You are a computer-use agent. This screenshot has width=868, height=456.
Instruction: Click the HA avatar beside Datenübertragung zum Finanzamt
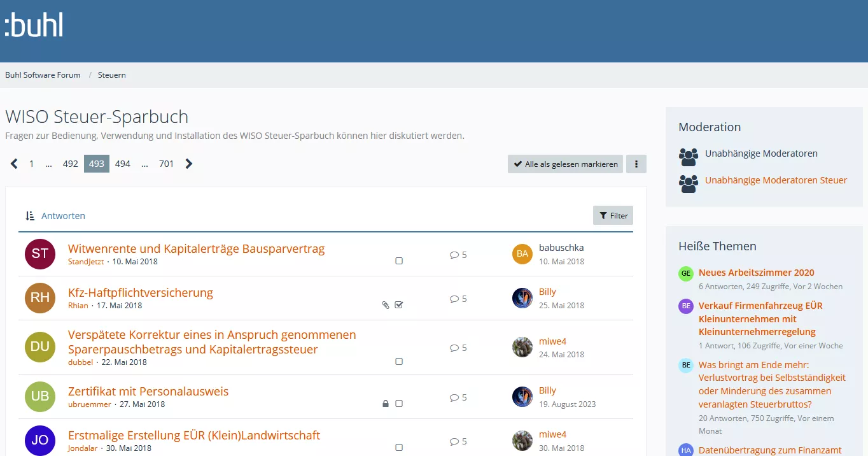[685, 450]
